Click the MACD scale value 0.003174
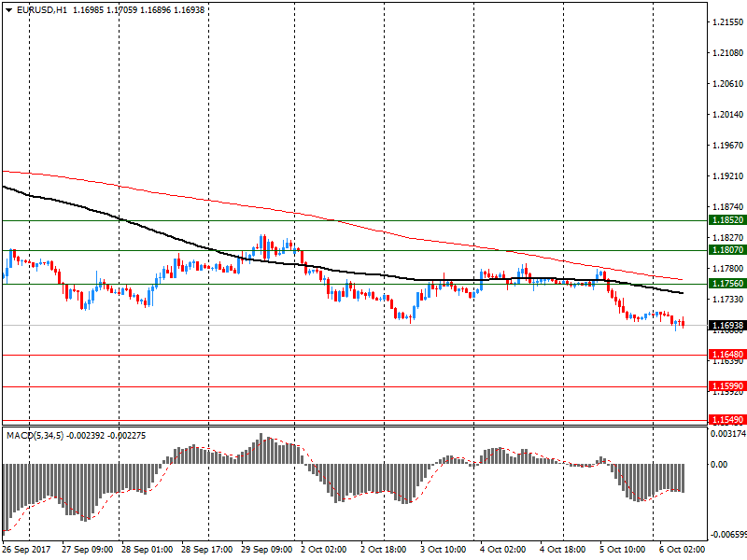Viewport: 747px width, 560px height. click(x=728, y=434)
